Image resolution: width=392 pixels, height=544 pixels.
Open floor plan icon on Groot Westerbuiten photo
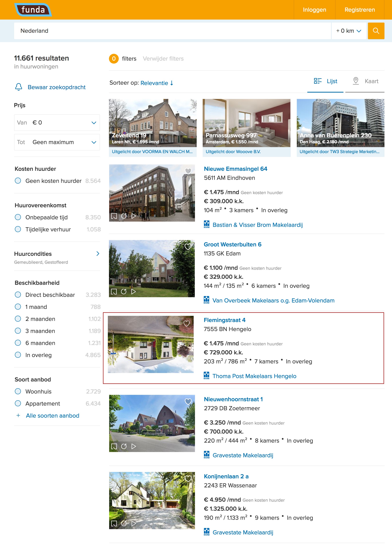(x=114, y=291)
